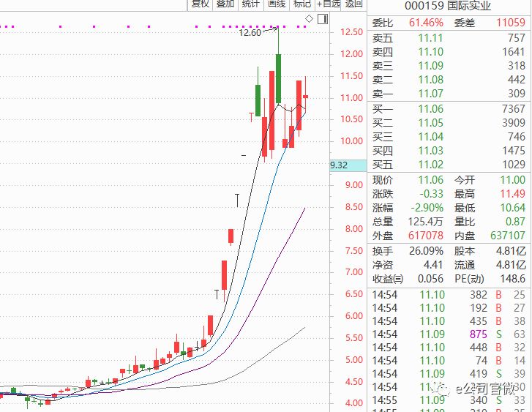Select 卖五 ask row at 11.11

tap(449, 37)
